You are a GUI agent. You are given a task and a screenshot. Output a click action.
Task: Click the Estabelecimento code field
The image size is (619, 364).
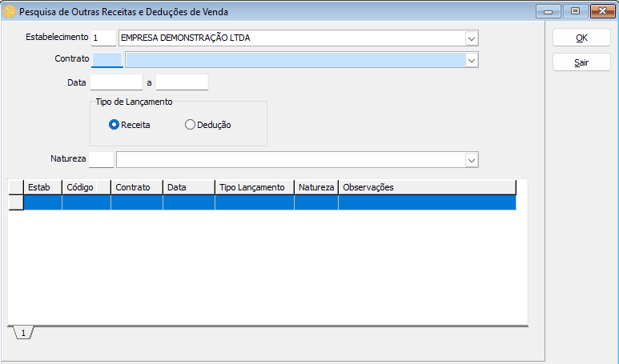(x=103, y=38)
